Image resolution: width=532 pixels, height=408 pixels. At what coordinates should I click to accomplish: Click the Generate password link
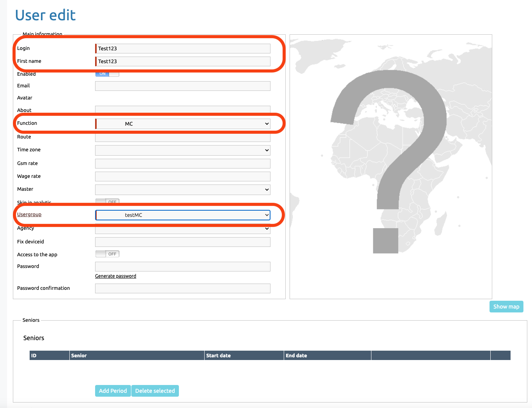pyautogui.click(x=115, y=276)
